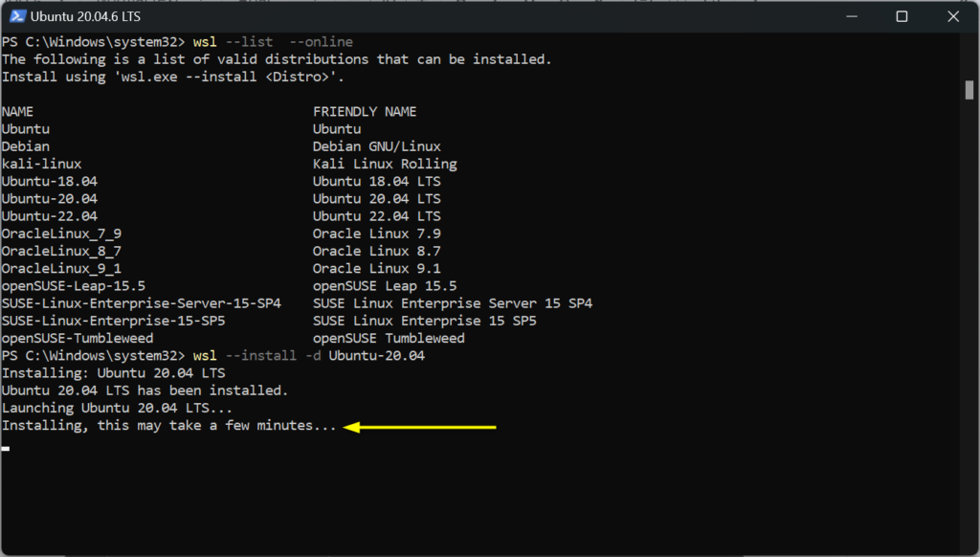Click the 'Ubuntu-22.04' distribution name
The width and height of the screenshot is (980, 557).
49,216
